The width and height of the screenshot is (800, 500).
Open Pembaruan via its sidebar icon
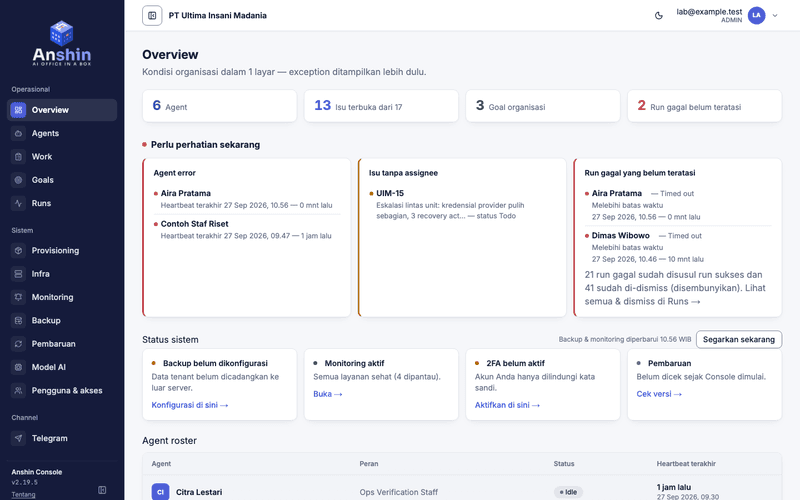point(18,344)
